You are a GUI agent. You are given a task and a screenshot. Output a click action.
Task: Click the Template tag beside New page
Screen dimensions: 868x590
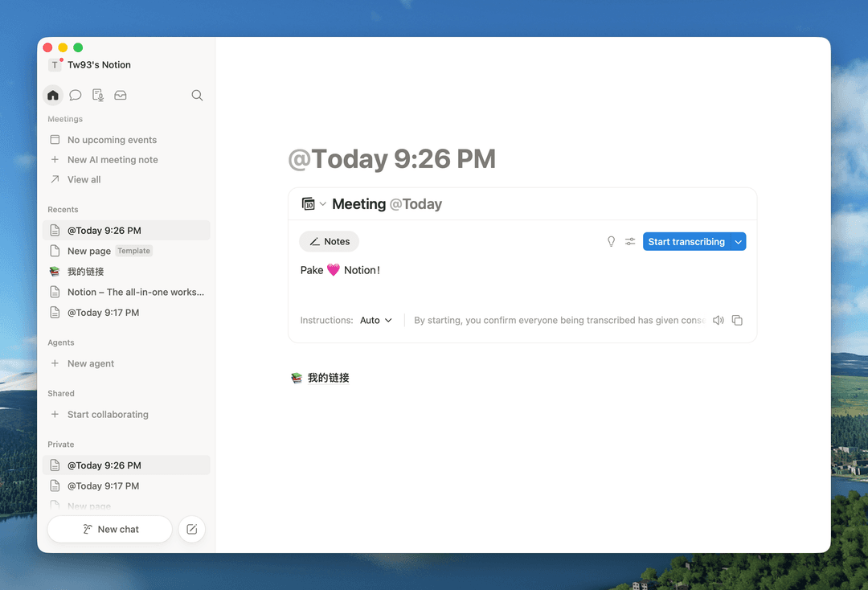(133, 251)
